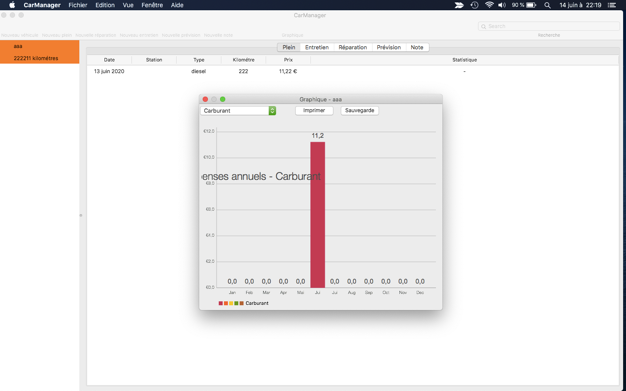Open the Vue menu
This screenshot has width=626, height=391.
click(x=128, y=5)
